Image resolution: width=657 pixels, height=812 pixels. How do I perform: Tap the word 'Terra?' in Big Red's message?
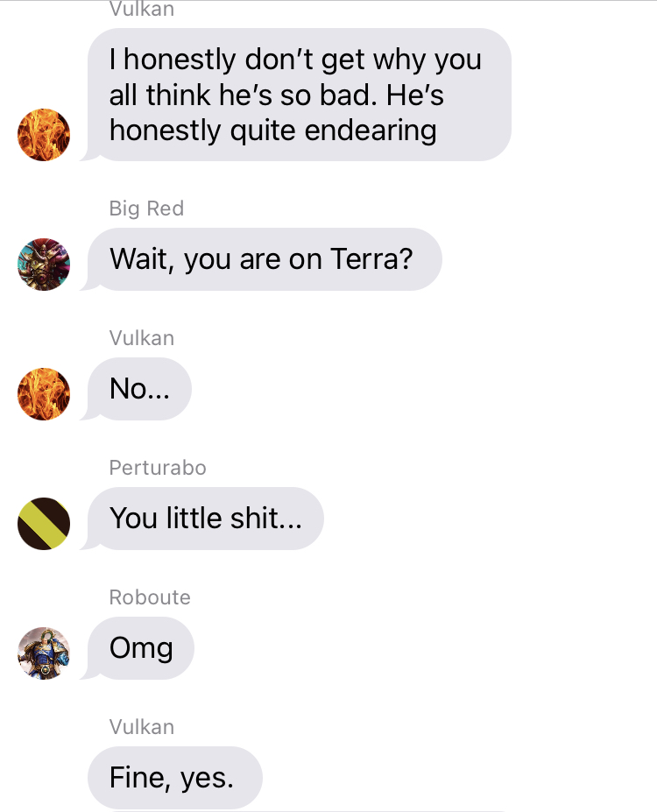click(x=371, y=259)
